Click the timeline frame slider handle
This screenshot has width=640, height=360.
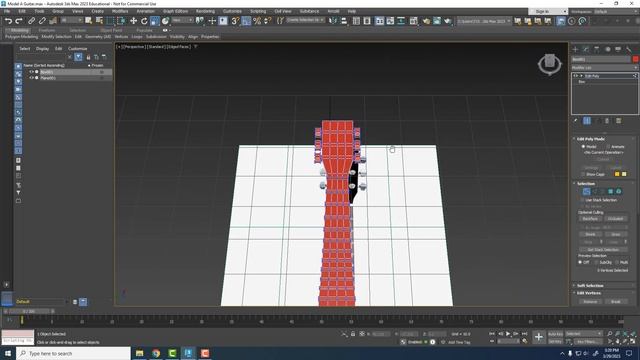(29, 311)
